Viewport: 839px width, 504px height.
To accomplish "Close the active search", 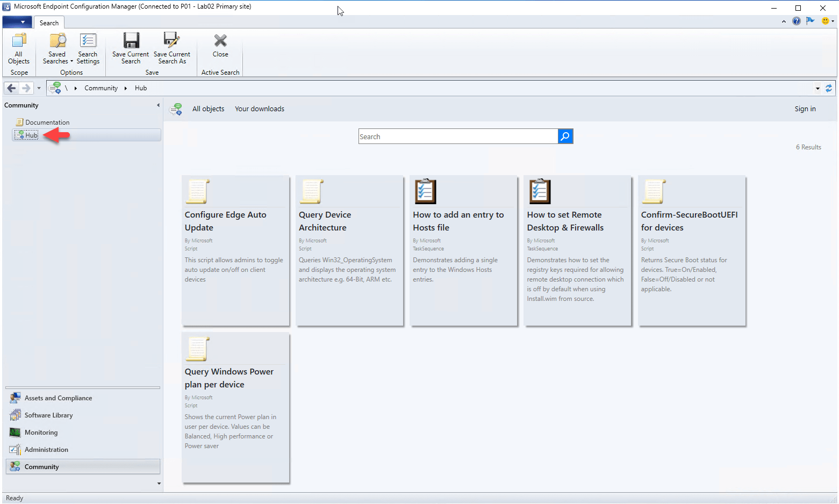I will 220,46.
